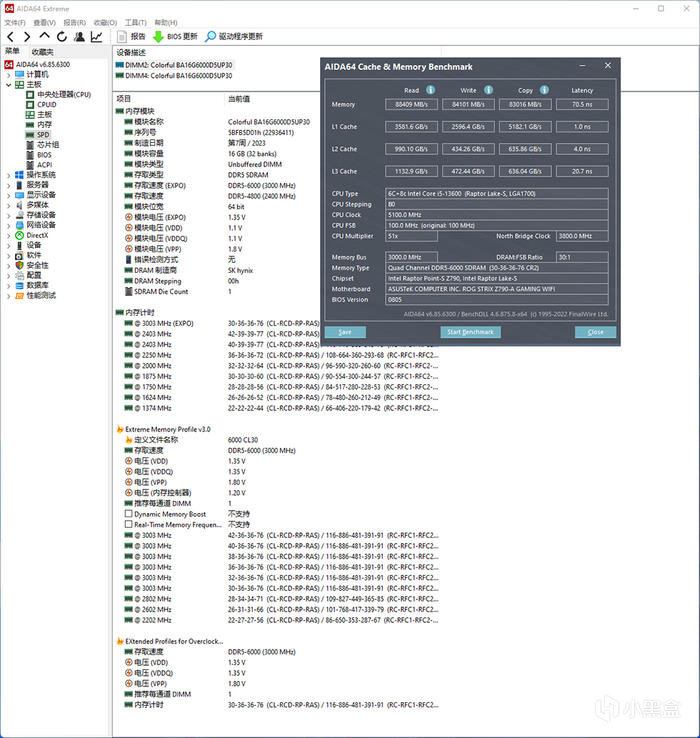This screenshot has width=700, height=738.
Task: Collapse the 主板 tree node
Action: tap(8, 85)
